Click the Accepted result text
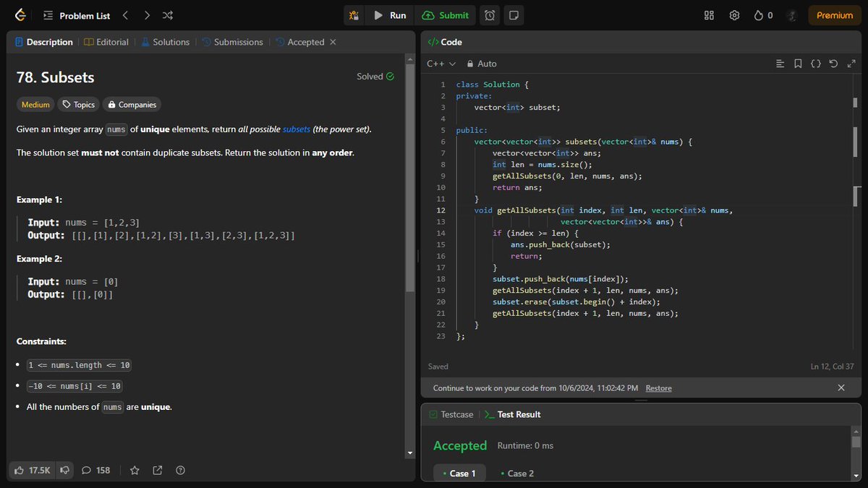The height and width of the screenshot is (488, 868). click(460, 445)
